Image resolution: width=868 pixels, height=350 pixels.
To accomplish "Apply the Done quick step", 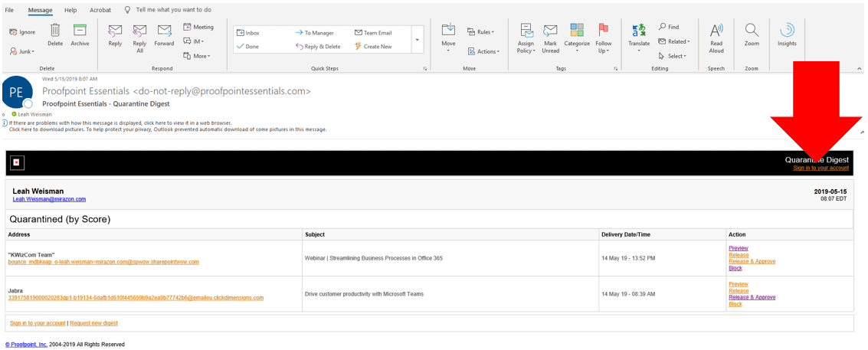I will (247, 47).
